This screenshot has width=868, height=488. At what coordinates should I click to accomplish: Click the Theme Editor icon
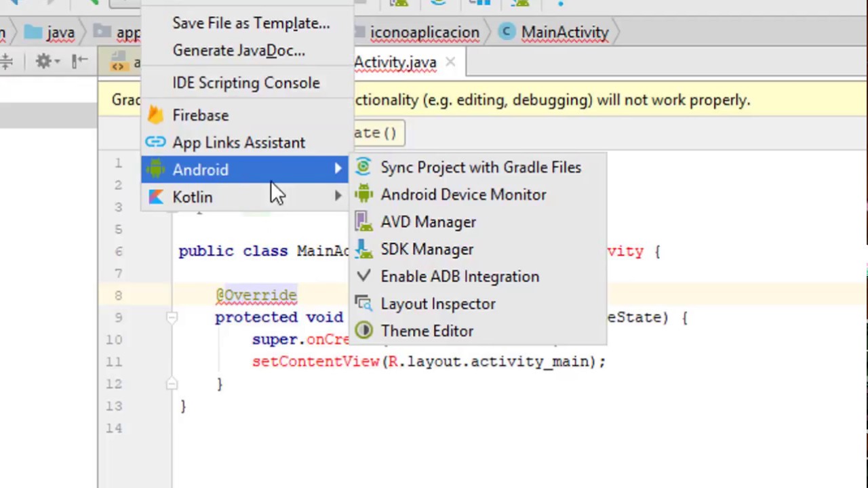pyautogui.click(x=364, y=331)
